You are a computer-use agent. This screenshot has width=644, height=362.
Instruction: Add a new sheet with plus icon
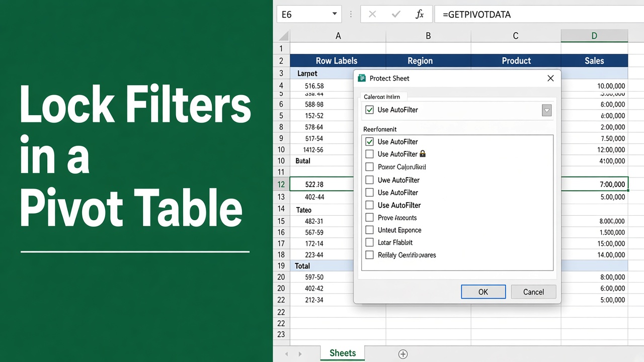click(403, 354)
